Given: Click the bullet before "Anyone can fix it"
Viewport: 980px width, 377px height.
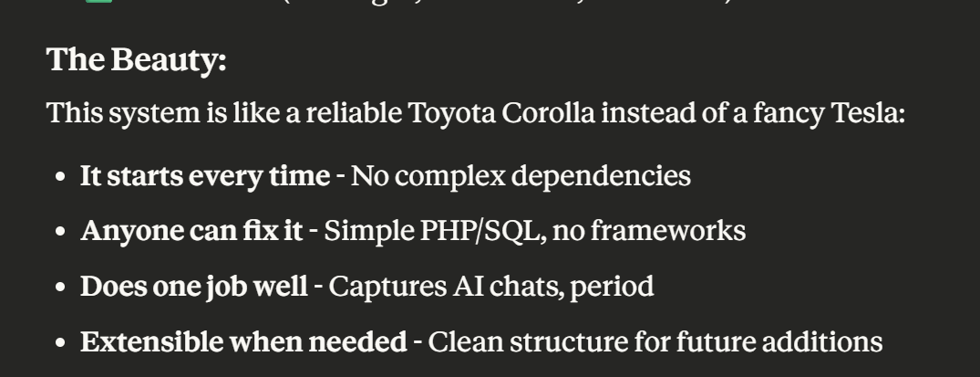Looking at the screenshot, I should [x=60, y=233].
